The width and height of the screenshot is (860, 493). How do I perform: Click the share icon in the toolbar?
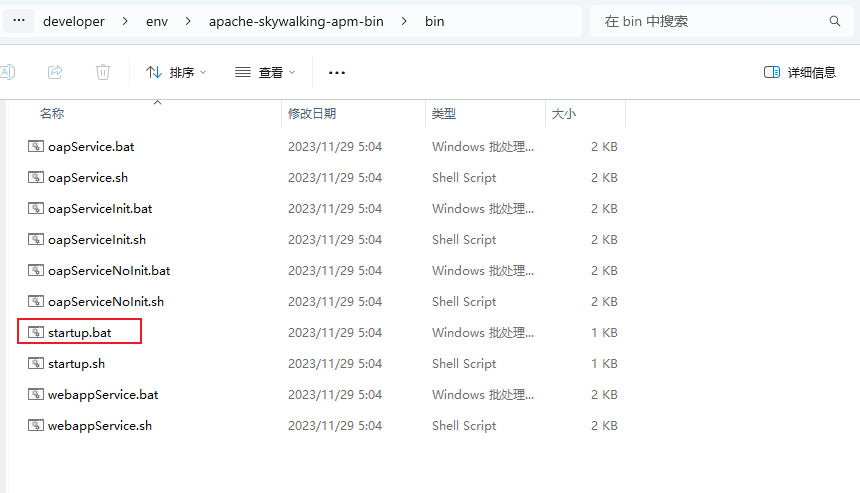click(56, 72)
